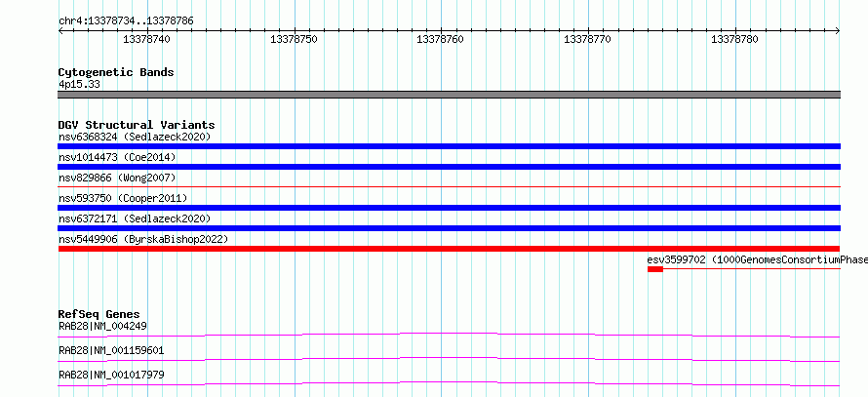Open variant nsv5449906 (ByrskaBishop2022) label
868x397 pixels.
click(143, 239)
